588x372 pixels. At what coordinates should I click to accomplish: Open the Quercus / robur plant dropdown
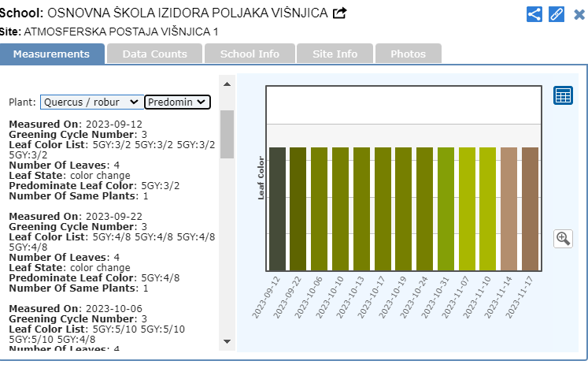click(91, 102)
